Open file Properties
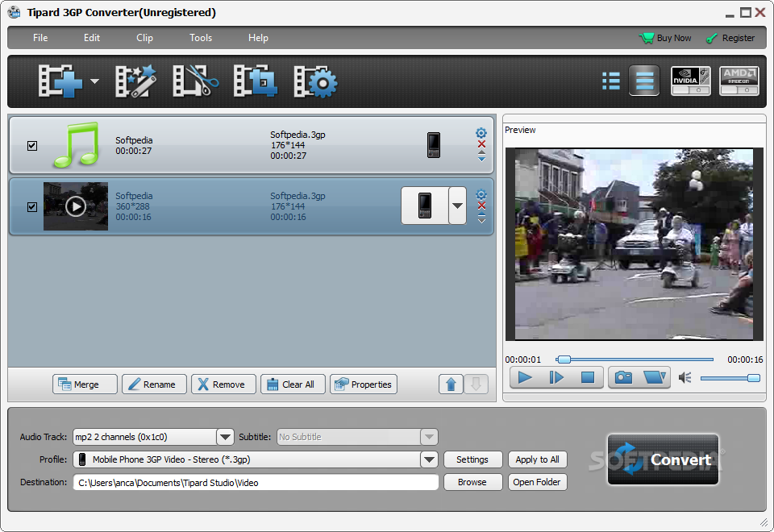 [x=364, y=384]
